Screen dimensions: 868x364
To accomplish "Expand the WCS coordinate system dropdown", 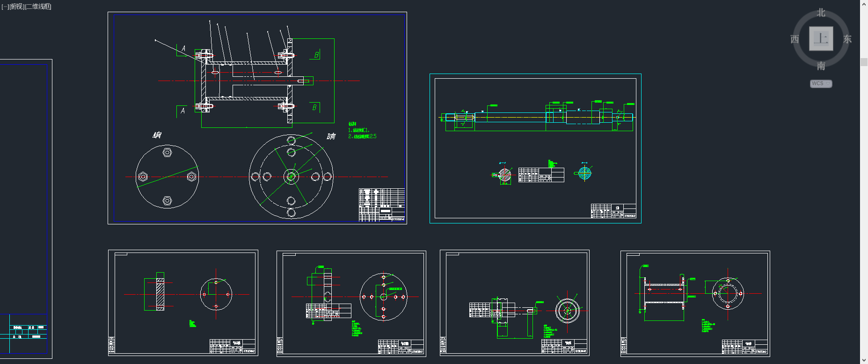I will (821, 84).
